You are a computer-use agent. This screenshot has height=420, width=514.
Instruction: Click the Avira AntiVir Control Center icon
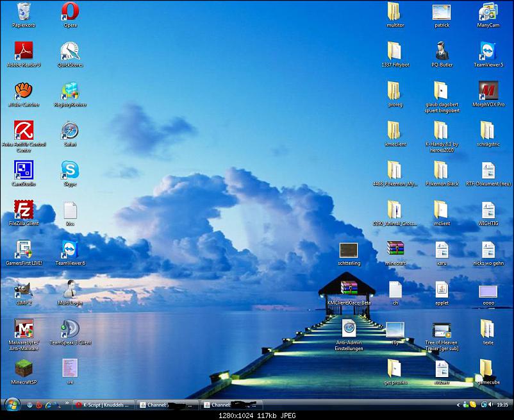click(x=24, y=130)
